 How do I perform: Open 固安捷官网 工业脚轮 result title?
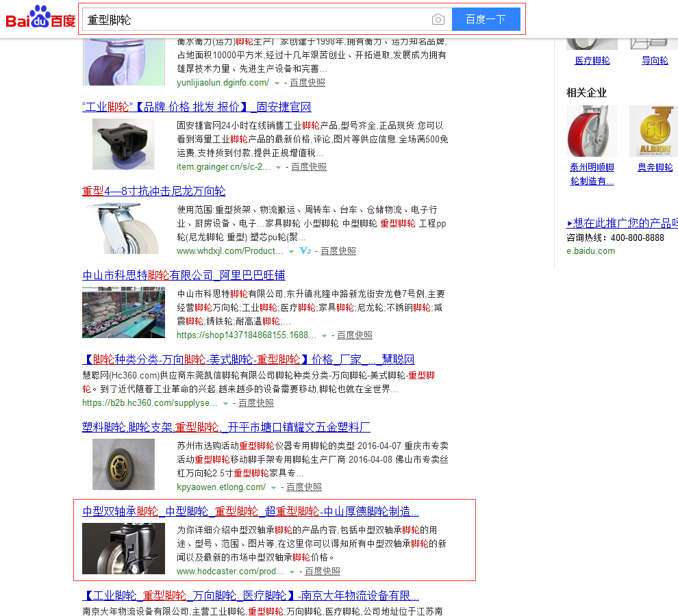[197, 107]
